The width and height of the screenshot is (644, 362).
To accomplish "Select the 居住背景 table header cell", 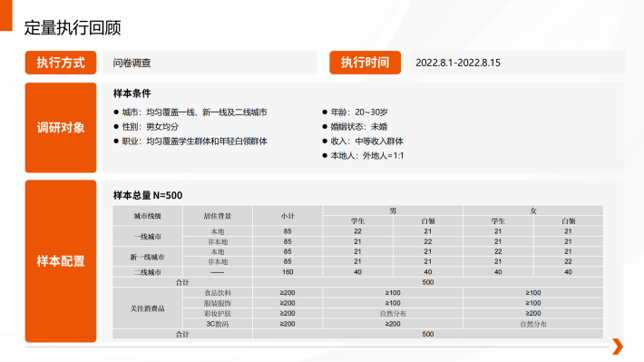I will 218,216.
